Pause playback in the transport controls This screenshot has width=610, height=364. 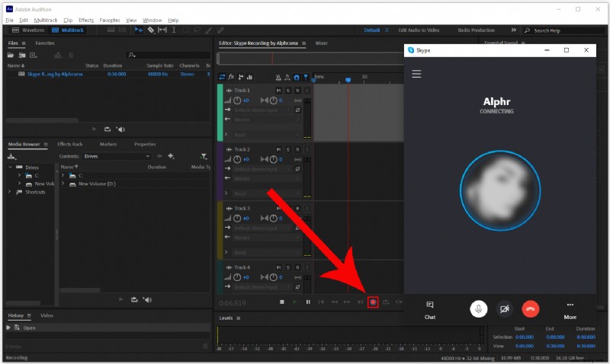click(308, 302)
